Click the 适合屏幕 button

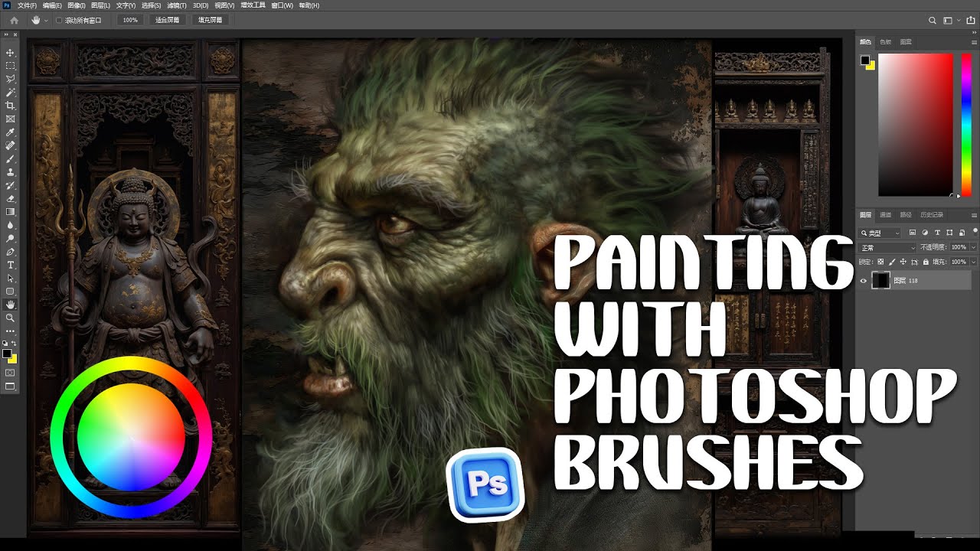coord(167,20)
